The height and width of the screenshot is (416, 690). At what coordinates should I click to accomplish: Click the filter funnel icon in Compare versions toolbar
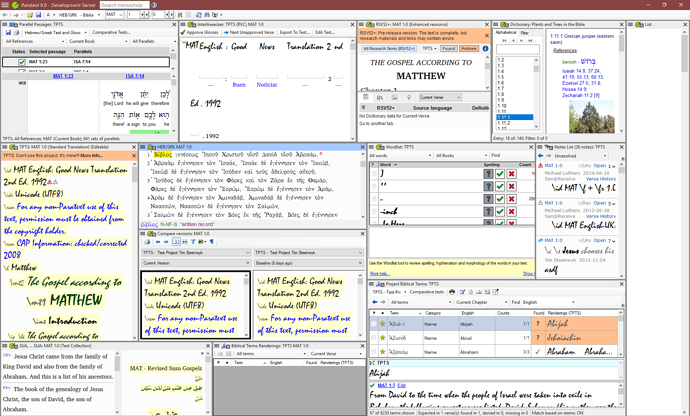coord(193,242)
